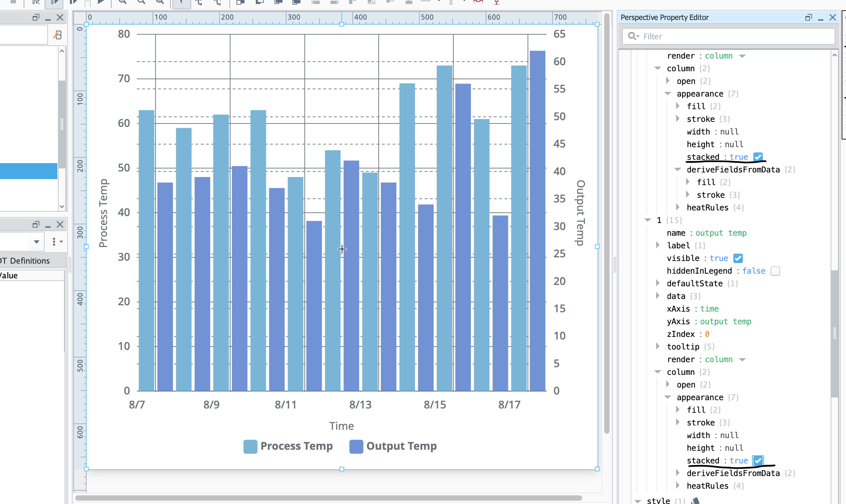Float the Perspective Property Editor panel
The width and height of the screenshot is (846, 504).
coord(809,17)
